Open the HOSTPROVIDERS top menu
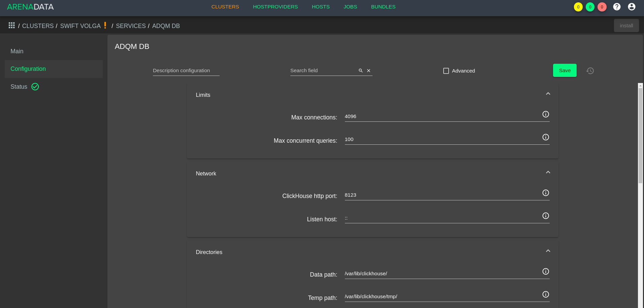This screenshot has width=644, height=308. (276, 7)
